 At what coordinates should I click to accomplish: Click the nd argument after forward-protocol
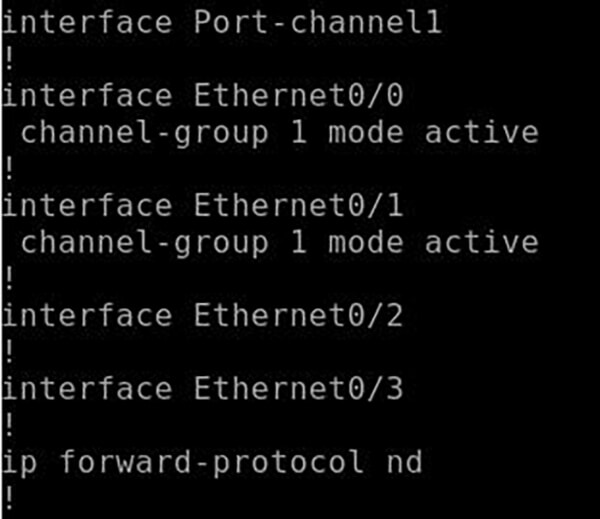coord(403,462)
